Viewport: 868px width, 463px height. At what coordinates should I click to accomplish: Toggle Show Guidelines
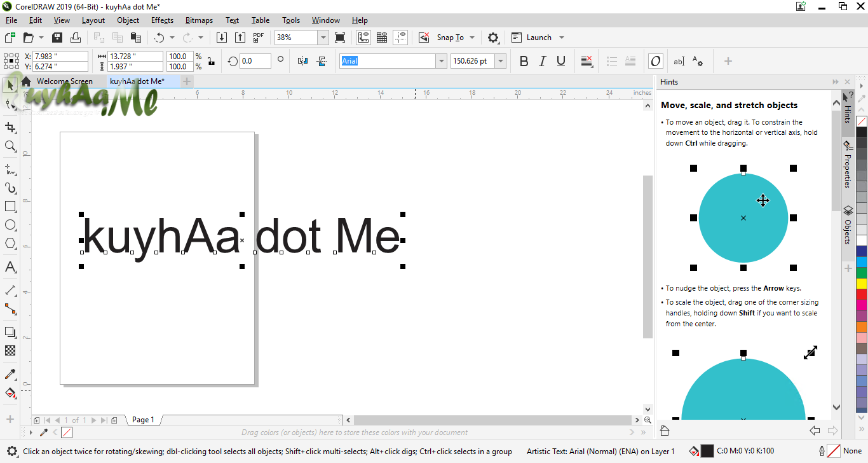click(400, 38)
